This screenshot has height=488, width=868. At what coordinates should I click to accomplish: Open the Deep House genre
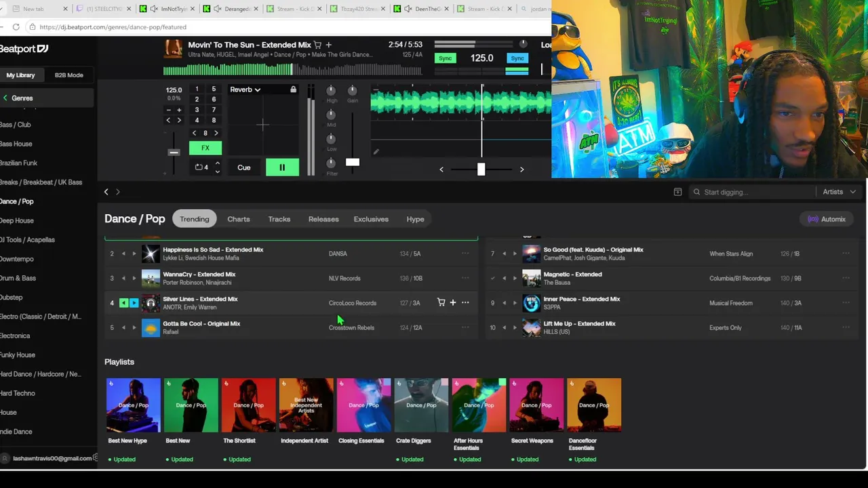[x=17, y=220]
